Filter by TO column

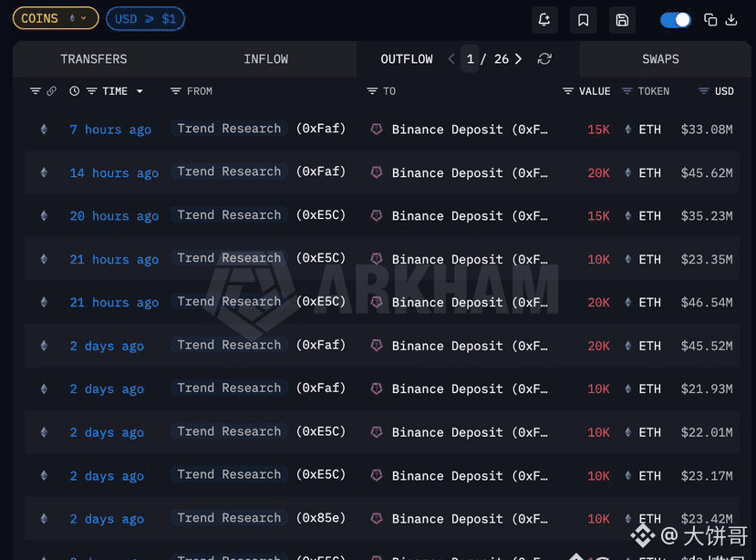pyautogui.click(x=372, y=91)
